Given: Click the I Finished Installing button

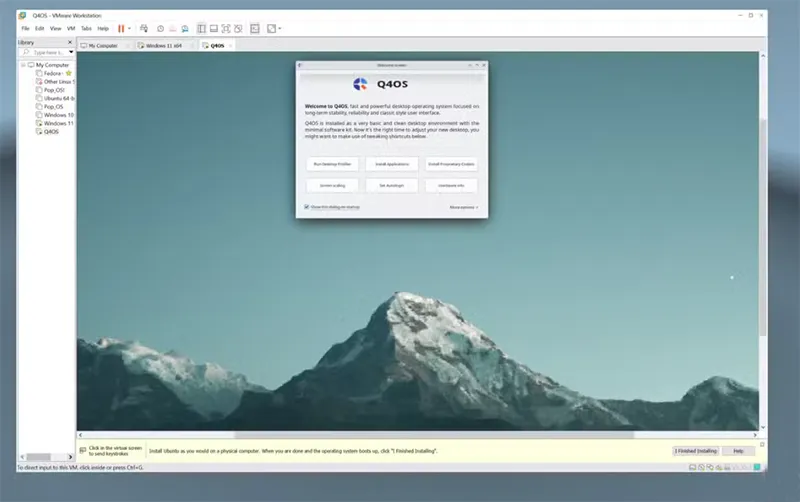Looking at the screenshot, I should pyautogui.click(x=696, y=451).
